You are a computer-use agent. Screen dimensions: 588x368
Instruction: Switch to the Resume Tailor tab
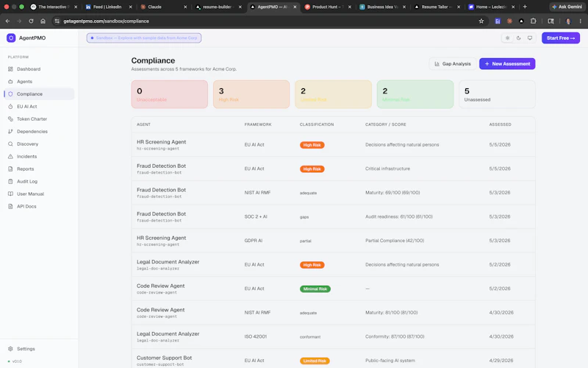(x=436, y=7)
